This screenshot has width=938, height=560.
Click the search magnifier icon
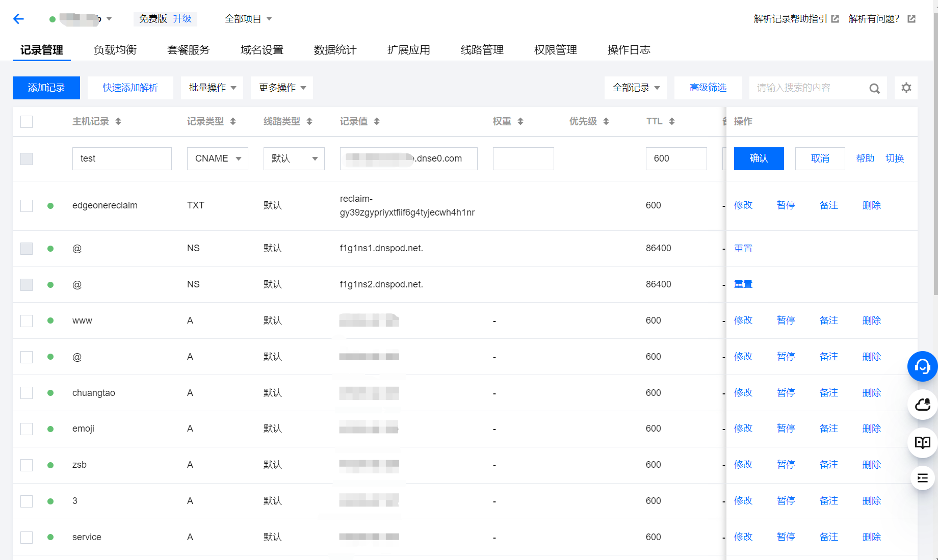pos(874,88)
